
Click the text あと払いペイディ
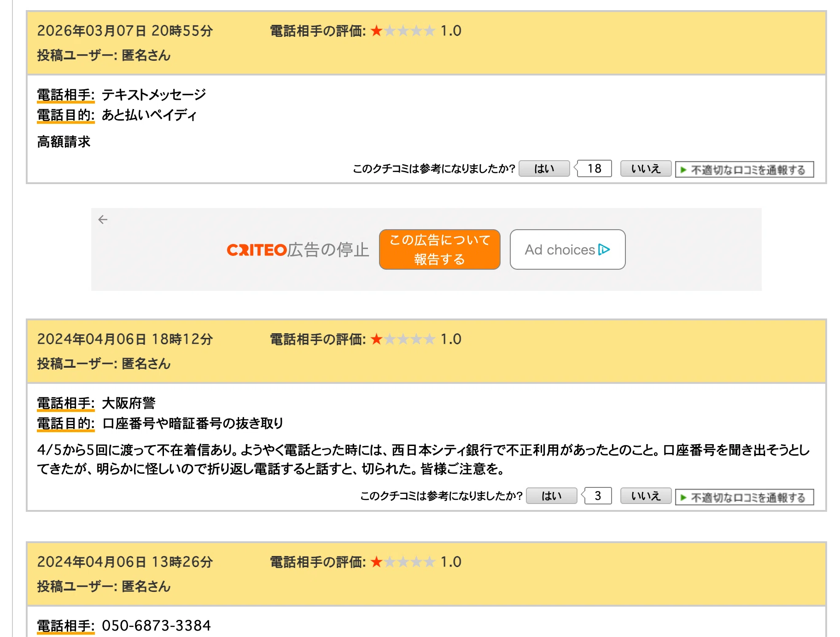click(x=149, y=115)
